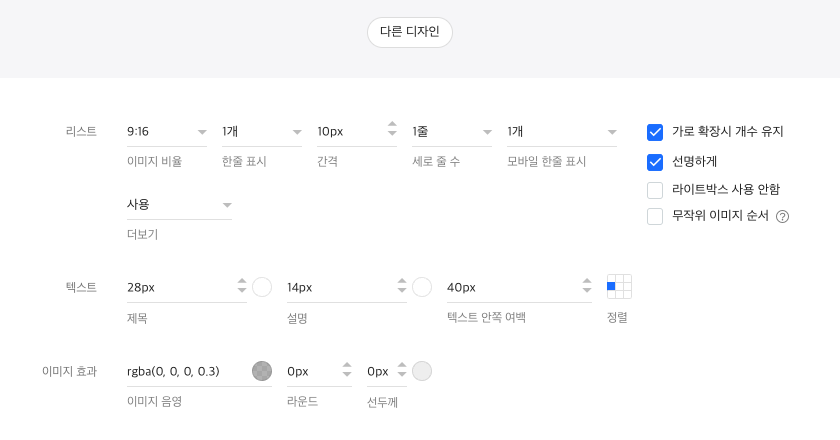Click the 다른 디자인 button
Image resolution: width=840 pixels, height=440 pixels.
click(x=410, y=32)
